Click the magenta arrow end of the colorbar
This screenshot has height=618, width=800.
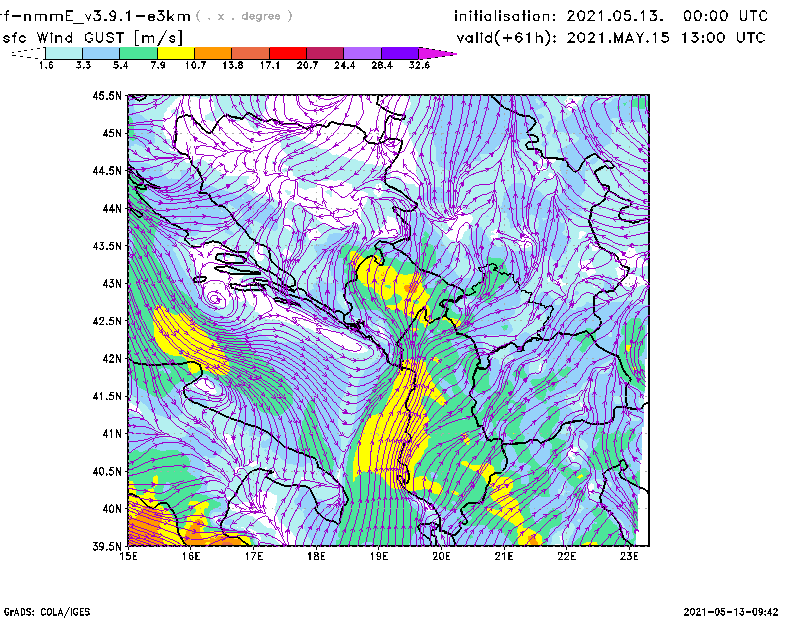[437, 53]
